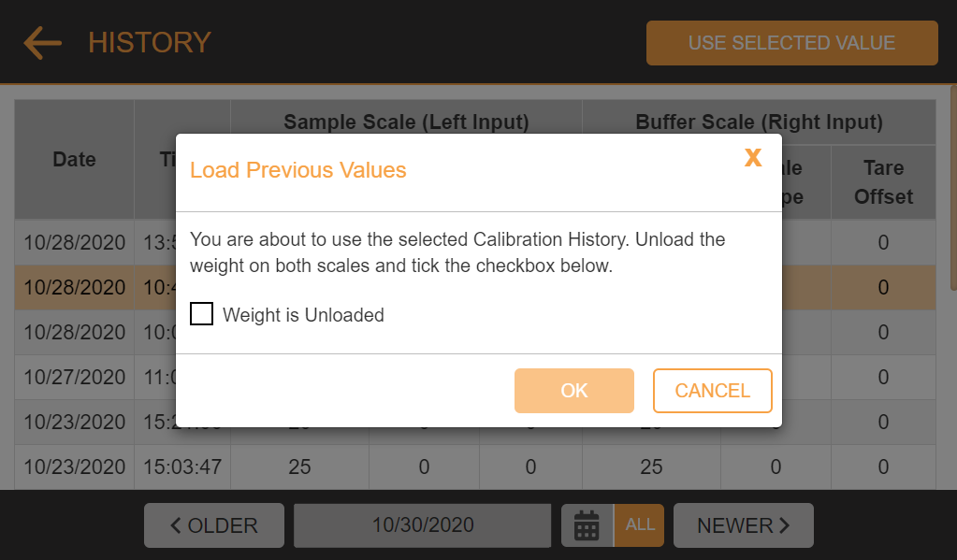Select the 10/23/2020 15:03:47 row

(475, 467)
